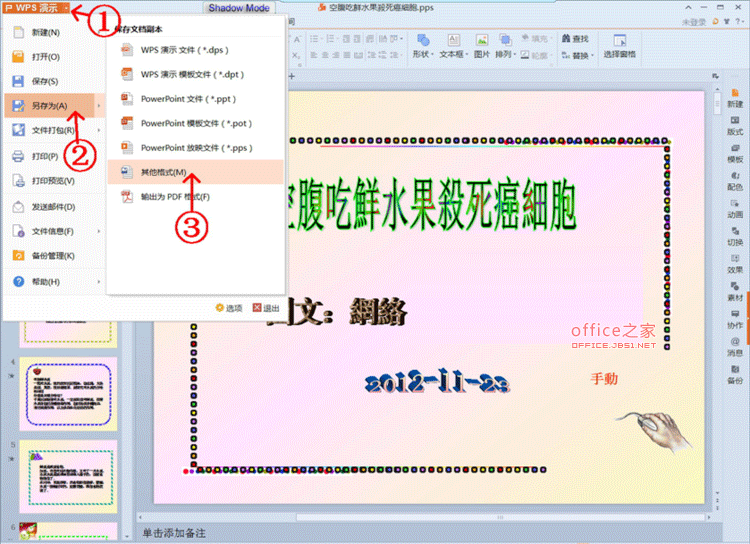Click the 选项 button at the menu bottom
Image resolution: width=750 pixels, height=544 pixels.
(x=229, y=308)
